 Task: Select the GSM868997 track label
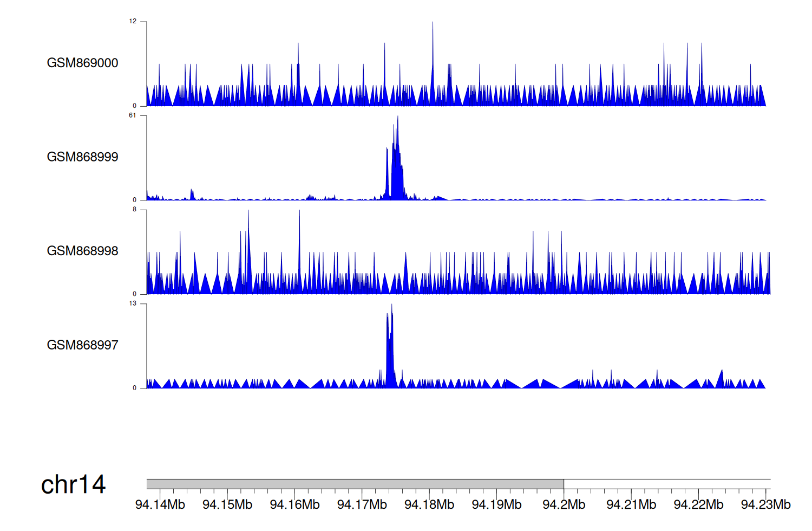click(x=82, y=345)
